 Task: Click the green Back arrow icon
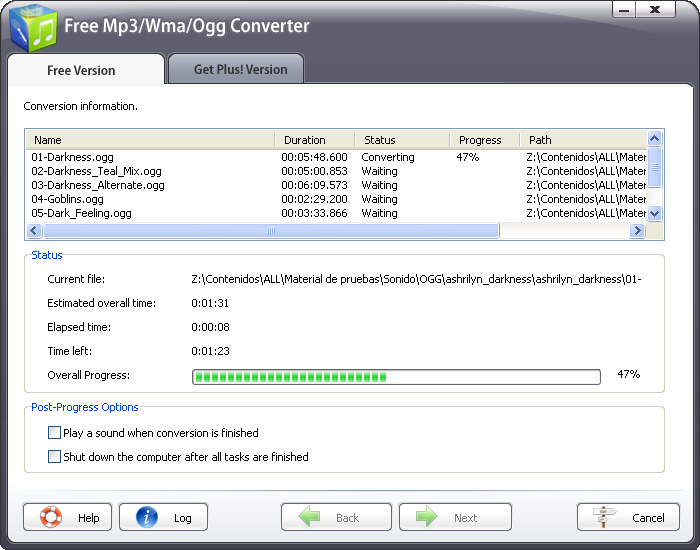(309, 517)
